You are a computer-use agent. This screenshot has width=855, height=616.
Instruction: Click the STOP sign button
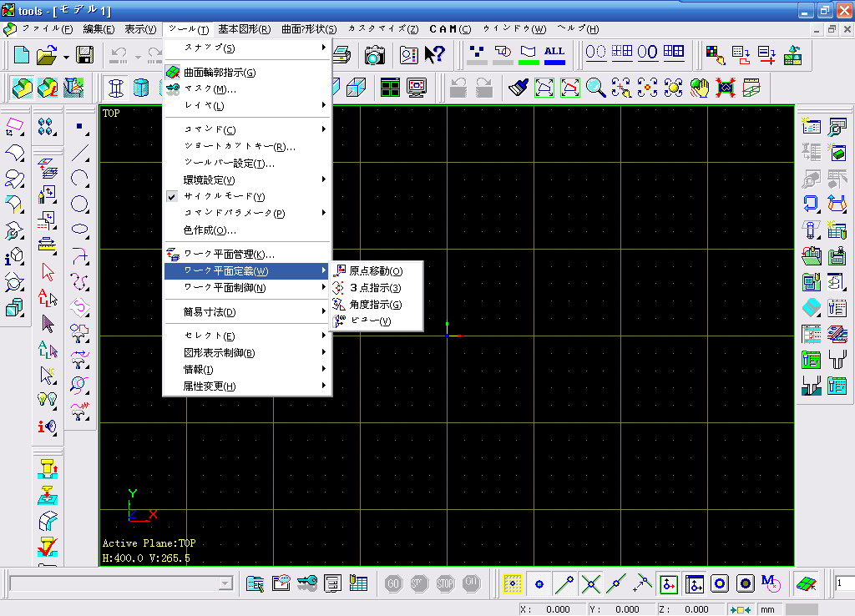(445, 583)
